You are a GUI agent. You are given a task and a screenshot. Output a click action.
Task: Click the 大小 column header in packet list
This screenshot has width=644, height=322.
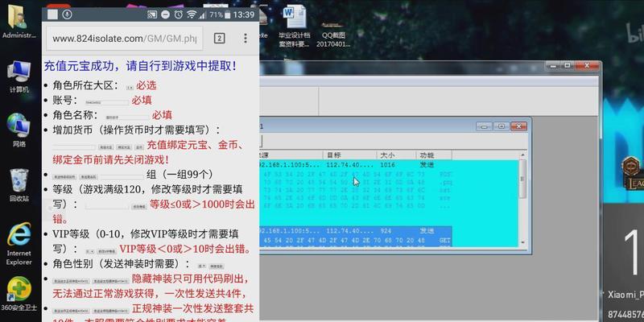pos(396,155)
